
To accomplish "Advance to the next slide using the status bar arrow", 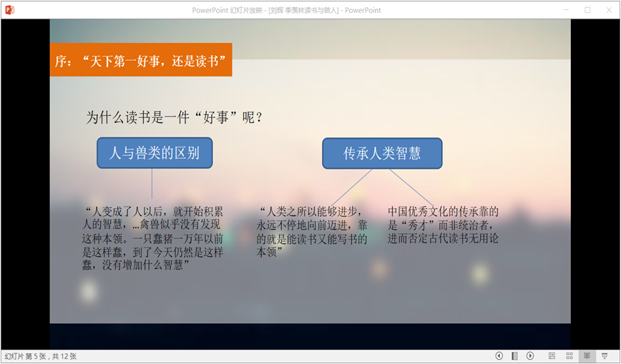I will pyautogui.click(x=530, y=355).
